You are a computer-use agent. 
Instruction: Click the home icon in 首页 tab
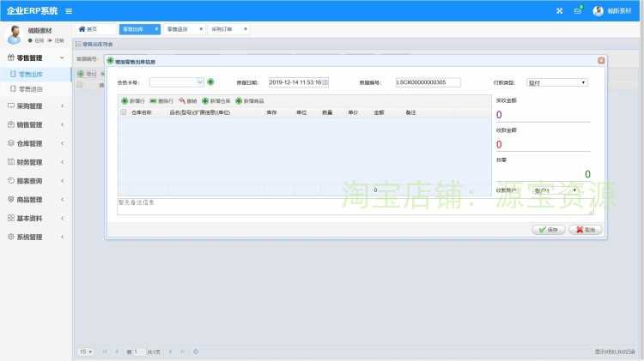pos(82,29)
